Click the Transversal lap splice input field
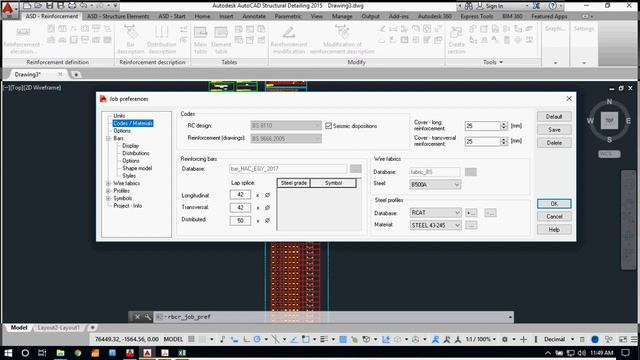The height and width of the screenshot is (360, 640). [240, 208]
